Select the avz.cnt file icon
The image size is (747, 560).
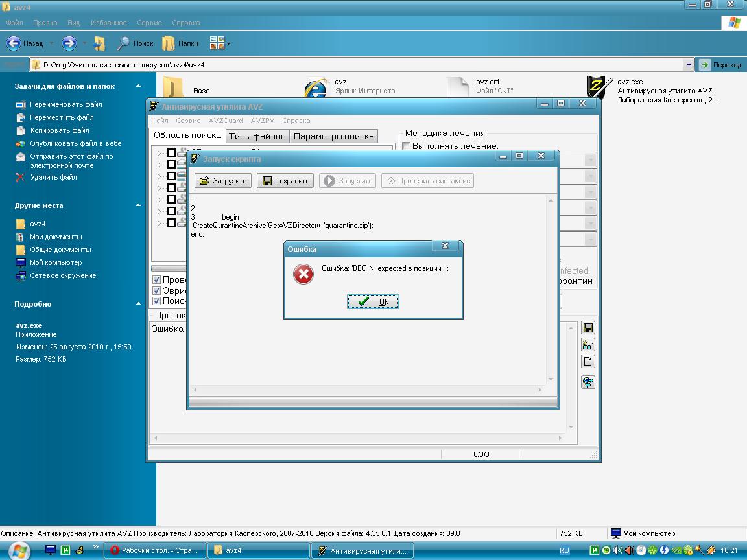pos(458,87)
